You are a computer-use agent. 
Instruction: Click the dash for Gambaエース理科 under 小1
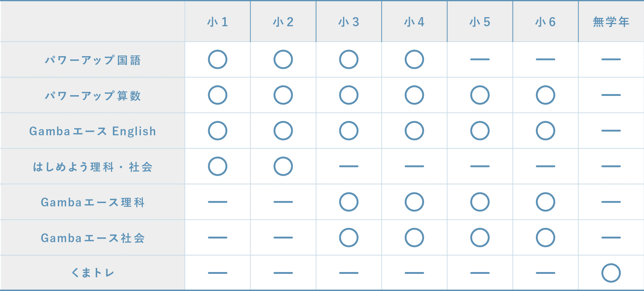pos(218,202)
